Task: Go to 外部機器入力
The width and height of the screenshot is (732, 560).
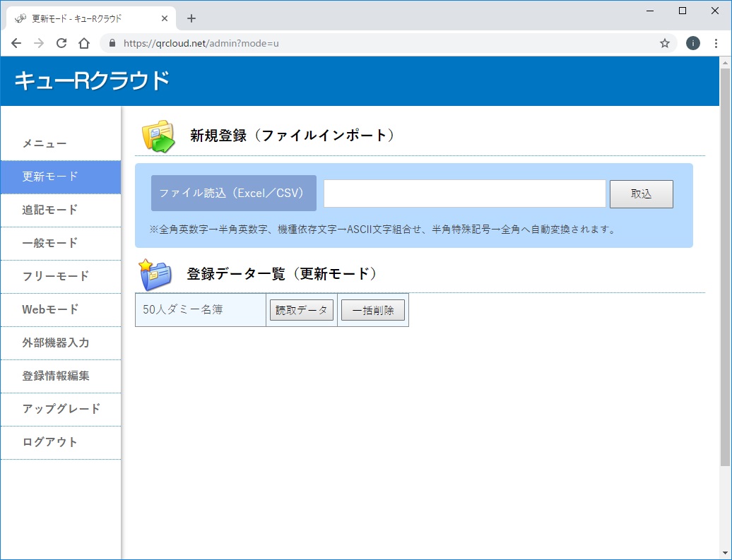Action: (61, 343)
